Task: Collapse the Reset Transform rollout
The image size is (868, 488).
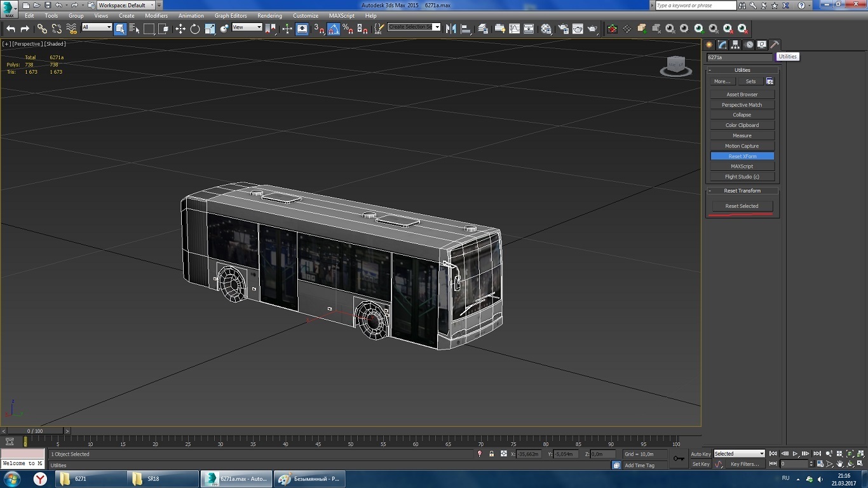Action: point(742,191)
